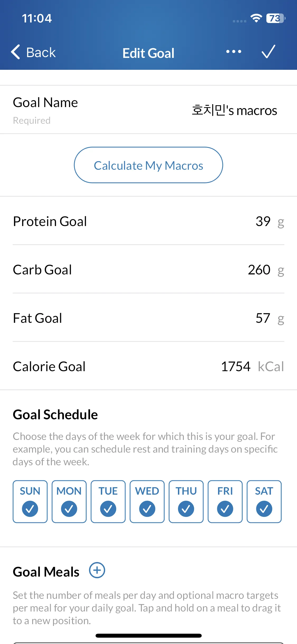The height and width of the screenshot is (644, 297).
Task: Uncheck the WED schedule day
Action: click(x=147, y=502)
